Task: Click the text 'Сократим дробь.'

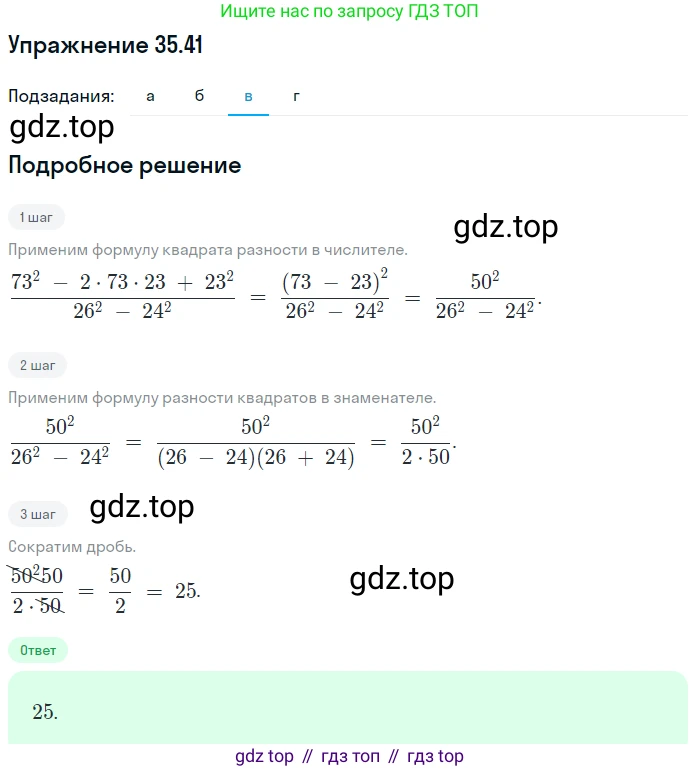Action: tap(72, 547)
